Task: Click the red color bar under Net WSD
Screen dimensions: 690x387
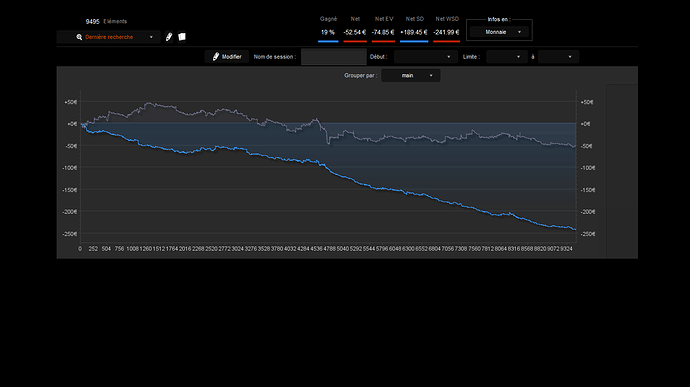Action: [x=446, y=41]
